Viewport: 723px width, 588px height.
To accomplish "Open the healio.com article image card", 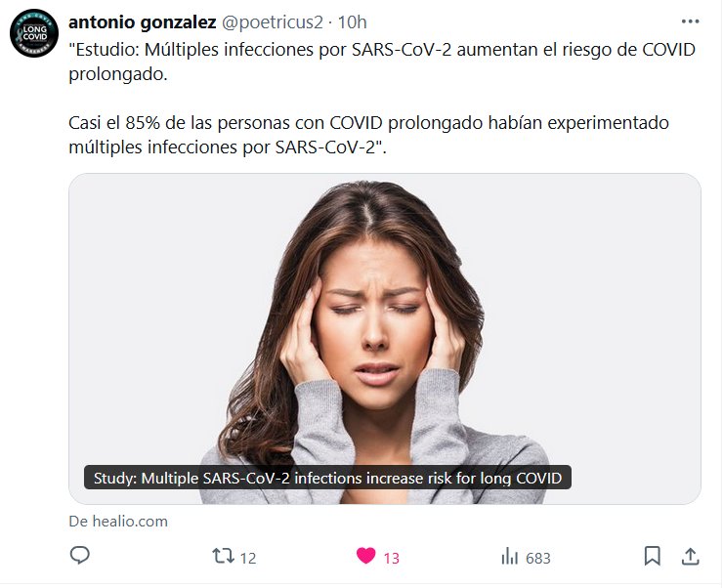I will pos(385,339).
